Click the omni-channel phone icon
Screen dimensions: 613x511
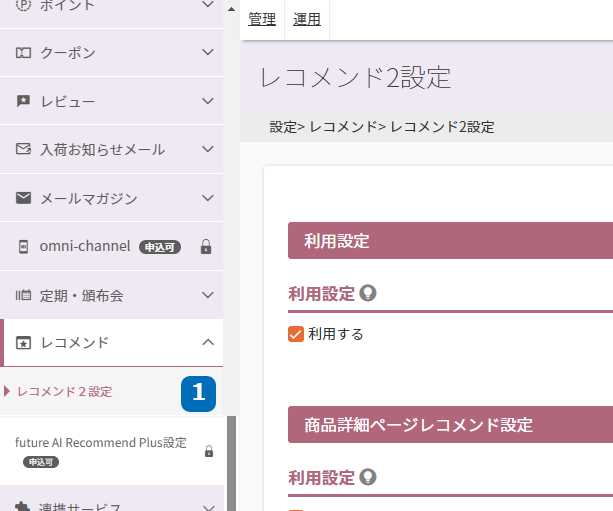pos(23,247)
